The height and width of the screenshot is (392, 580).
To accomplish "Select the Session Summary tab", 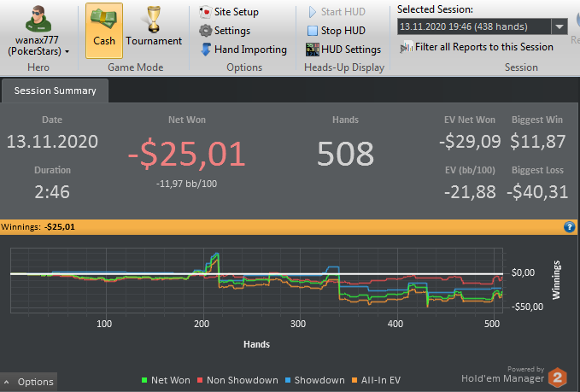I will [x=56, y=91].
